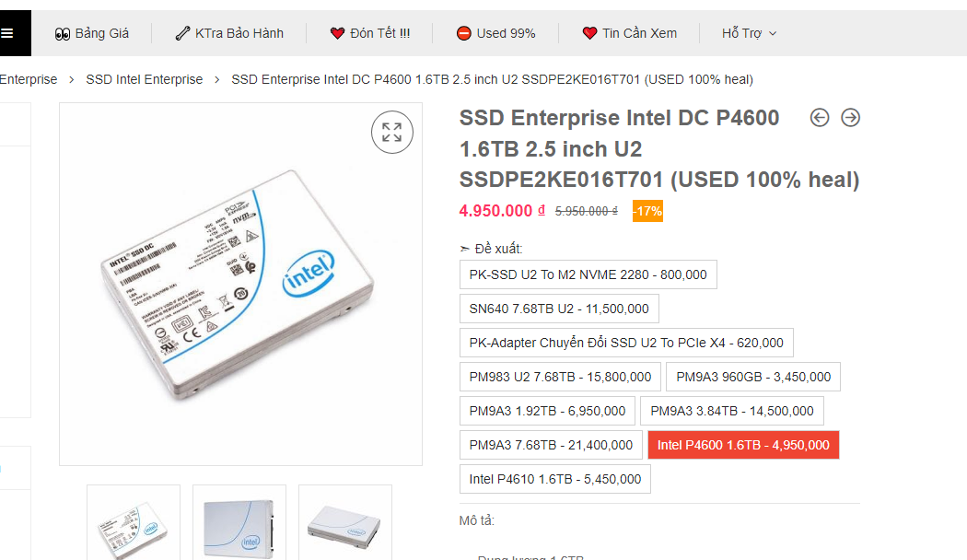Select the Intel P4600 1.6TB option
Viewport: 967px width, 560px height.
pyautogui.click(x=743, y=445)
